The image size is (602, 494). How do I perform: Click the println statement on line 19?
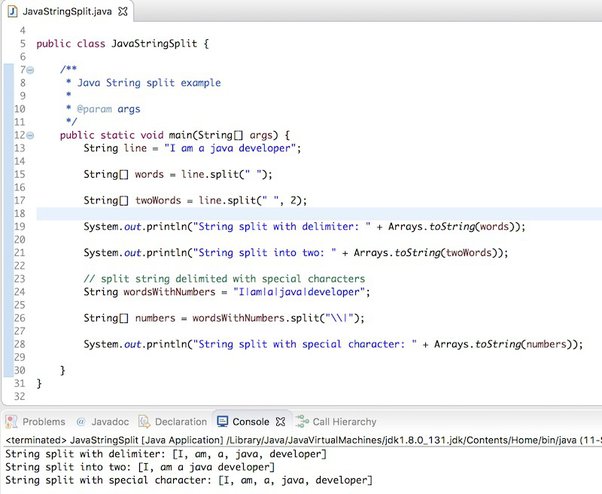[304, 226]
